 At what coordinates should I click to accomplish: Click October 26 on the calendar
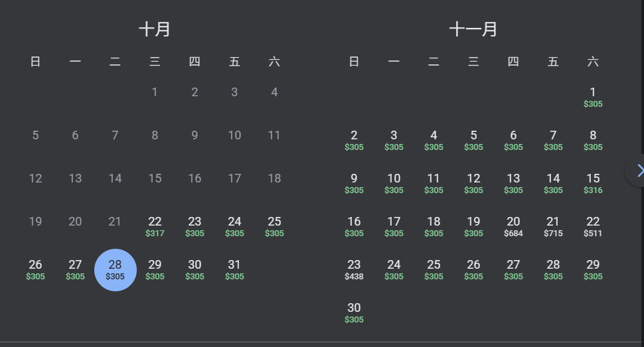(35, 270)
